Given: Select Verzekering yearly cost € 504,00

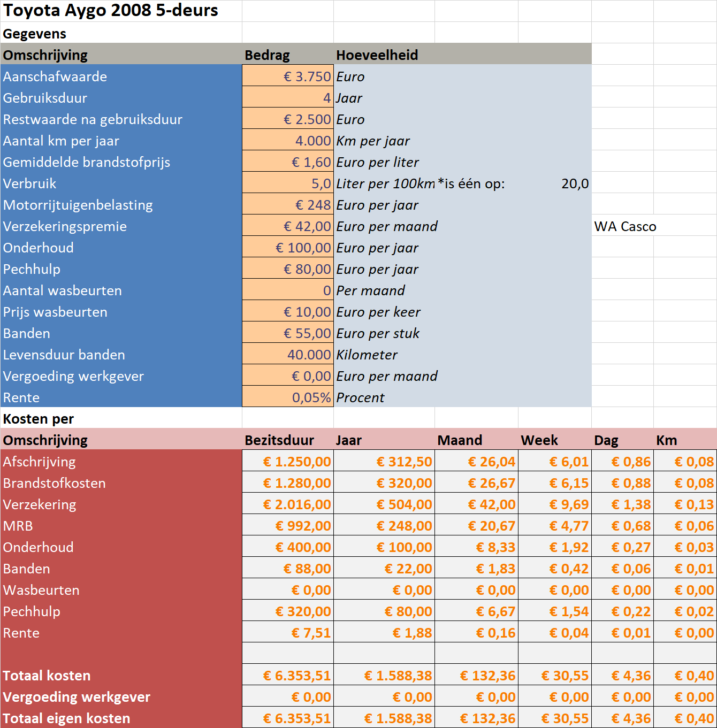Looking at the screenshot, I should click(x=384, y=503).
